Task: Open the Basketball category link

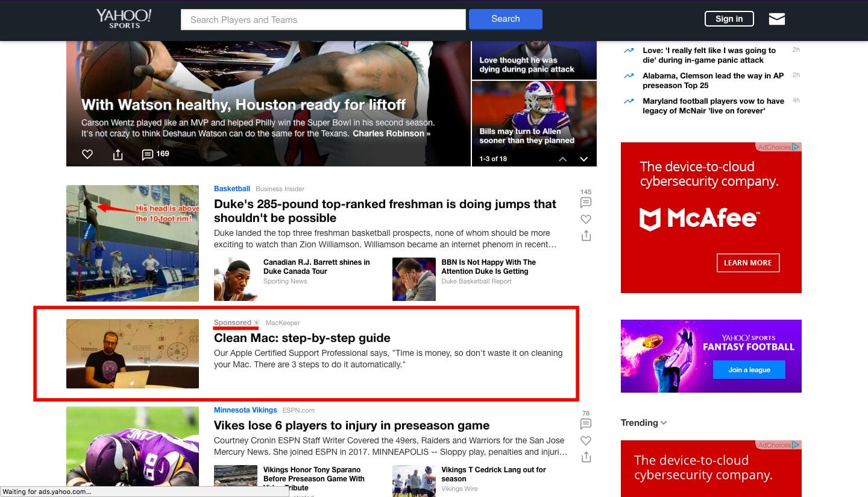Action: tap(231, 189)
